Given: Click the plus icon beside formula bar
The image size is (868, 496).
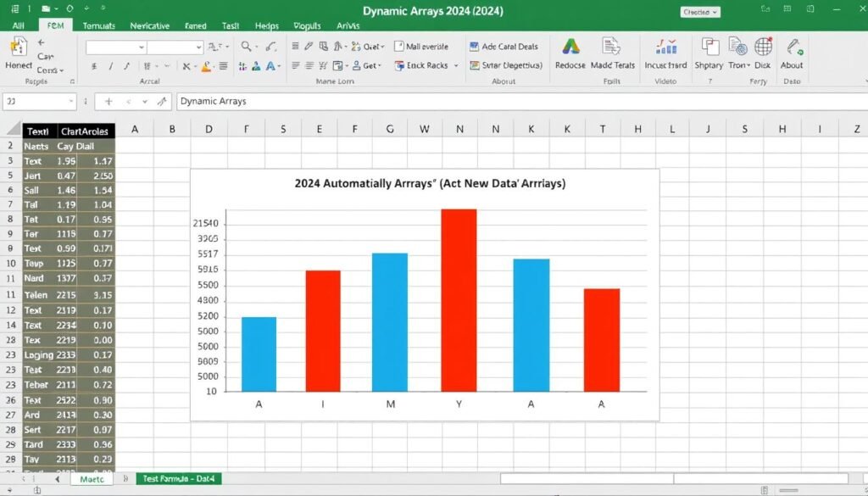Looking at the screenshot, I should [x=108, y=101].
